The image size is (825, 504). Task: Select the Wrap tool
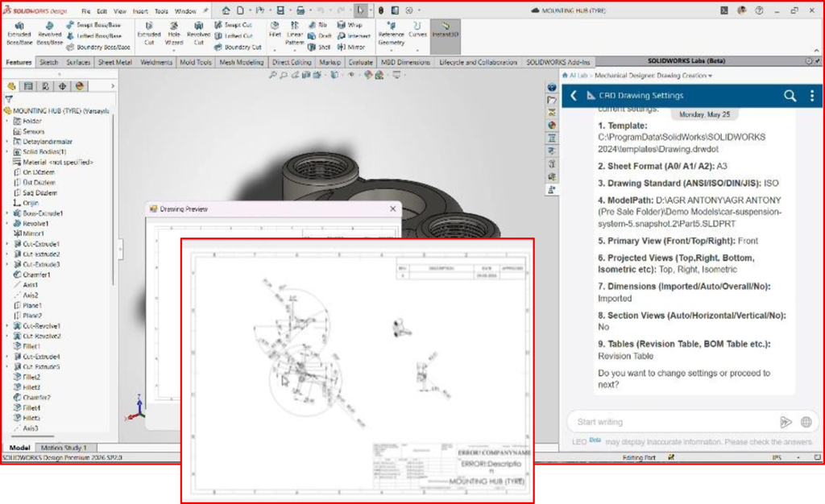(350, 25)
